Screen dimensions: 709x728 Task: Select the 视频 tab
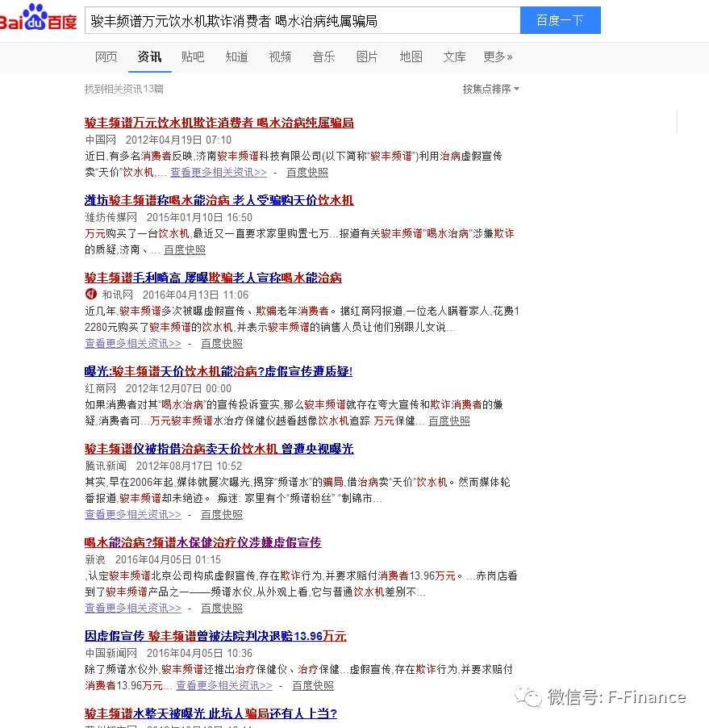tap(280, 57)
